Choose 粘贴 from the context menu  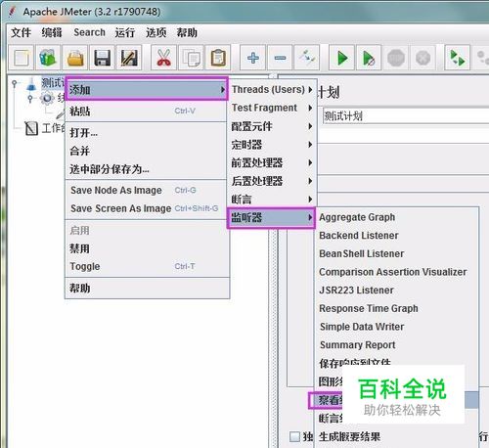[x=147, y=112]
